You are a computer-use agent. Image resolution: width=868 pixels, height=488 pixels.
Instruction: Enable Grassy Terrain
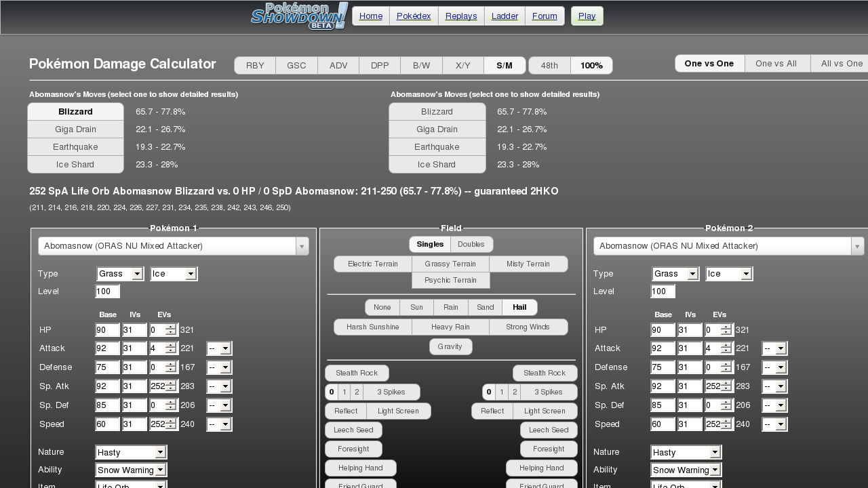click(450, 264)
